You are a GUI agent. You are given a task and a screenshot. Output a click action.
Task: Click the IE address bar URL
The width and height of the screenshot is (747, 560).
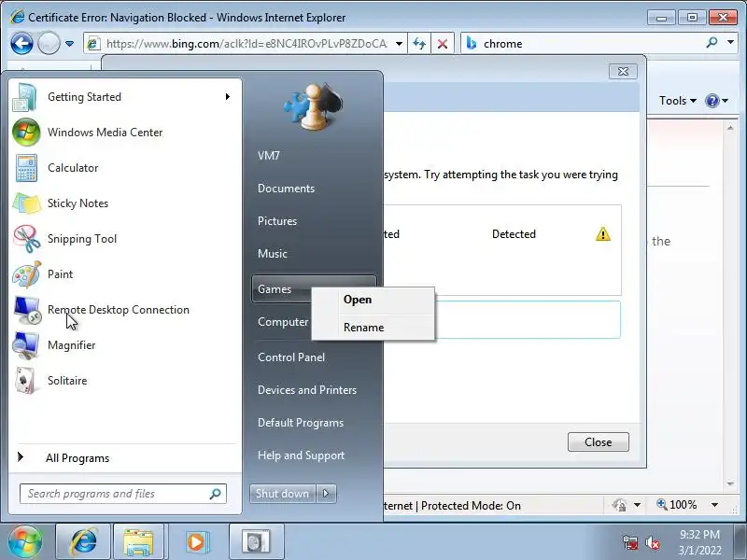point(247,44)
